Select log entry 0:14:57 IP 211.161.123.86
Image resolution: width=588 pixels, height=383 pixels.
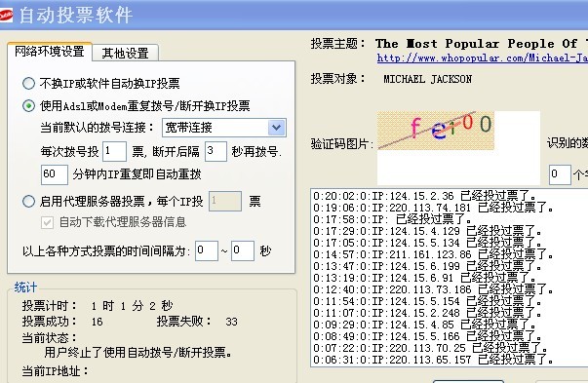tap(433, 254)
